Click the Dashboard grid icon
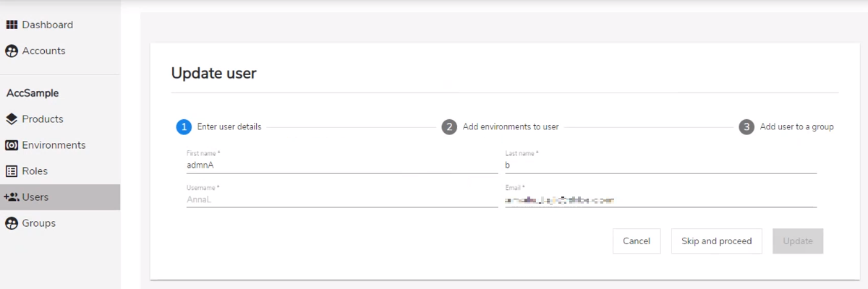868x289 pixels. [12, 25]
